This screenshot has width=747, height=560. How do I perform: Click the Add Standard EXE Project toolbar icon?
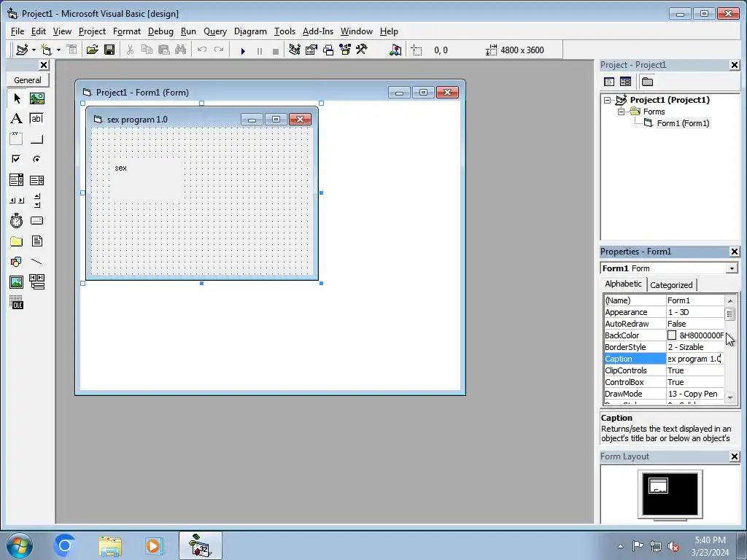22,50
